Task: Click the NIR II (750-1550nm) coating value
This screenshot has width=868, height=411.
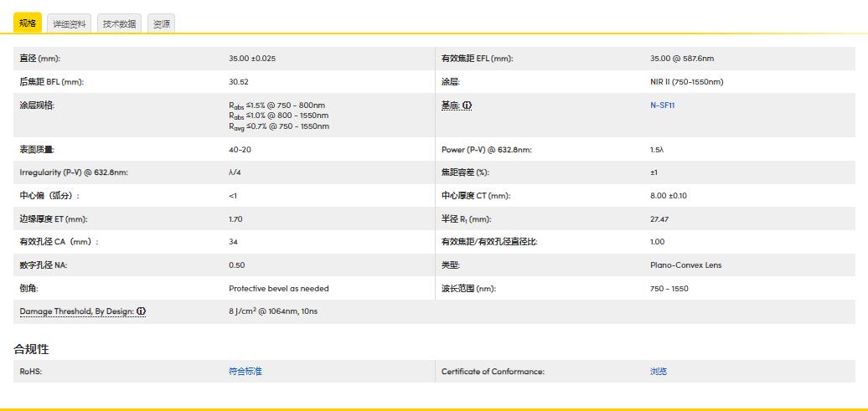Action: (x=686, y=82)
